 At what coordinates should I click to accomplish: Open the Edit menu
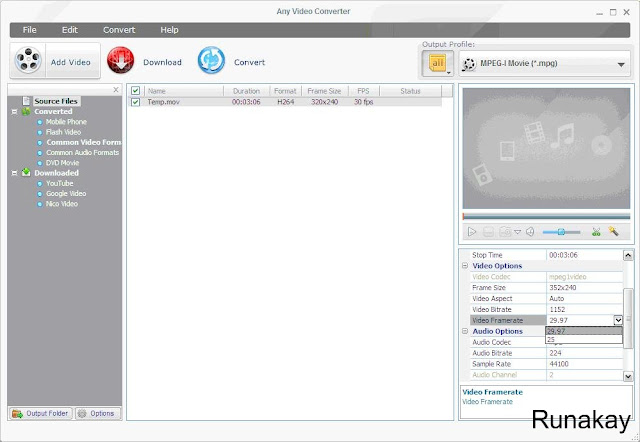click(70, 30)
